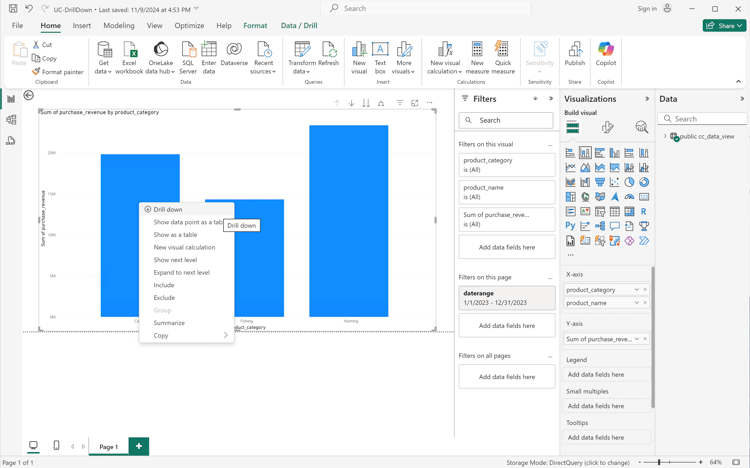Open product_category field dropdown in X-axis
Screen dimensions: 750x468
click(x=637, y=290)
